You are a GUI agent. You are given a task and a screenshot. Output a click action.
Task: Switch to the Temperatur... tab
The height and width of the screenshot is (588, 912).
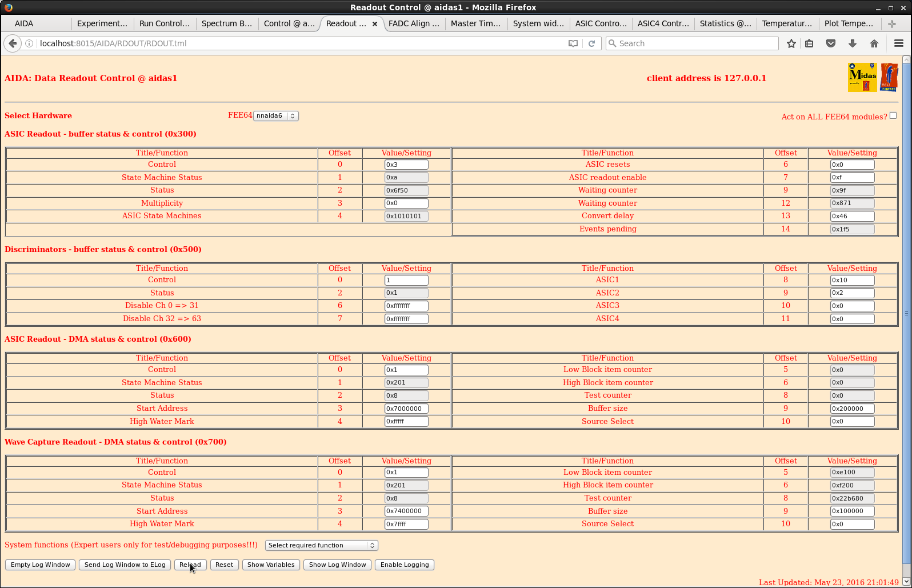tap(787, 23)
